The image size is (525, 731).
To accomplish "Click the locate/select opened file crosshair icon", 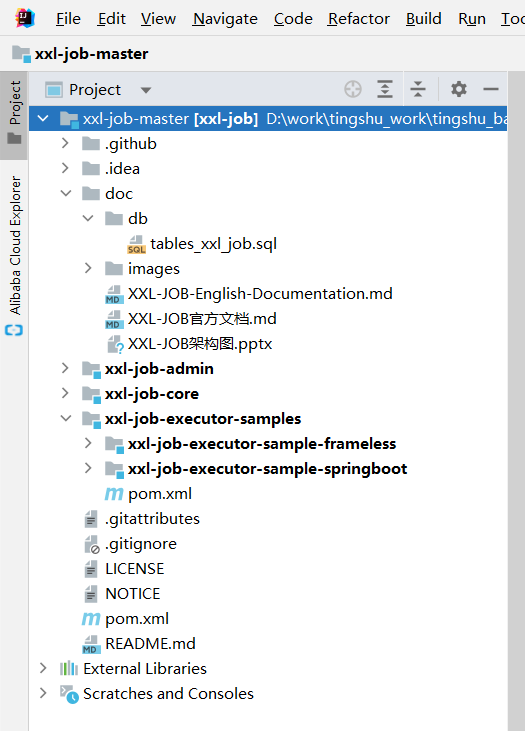I will 353,89.
